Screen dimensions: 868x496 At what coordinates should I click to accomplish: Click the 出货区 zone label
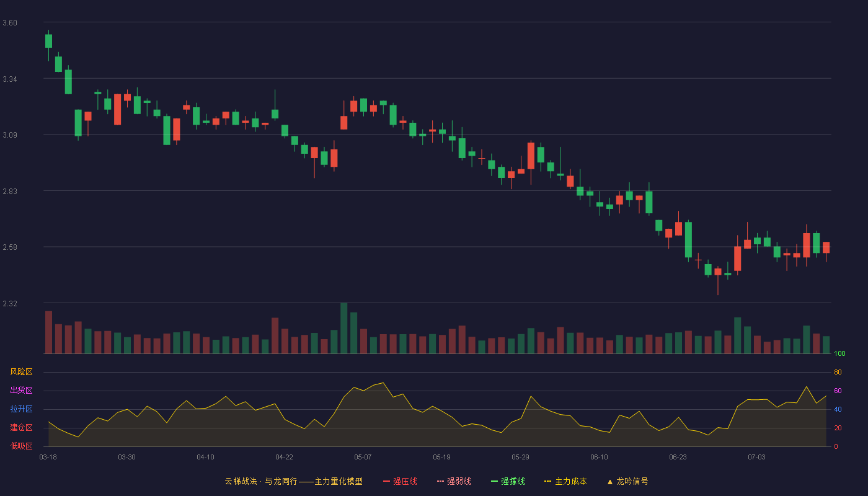pos(21,391)
